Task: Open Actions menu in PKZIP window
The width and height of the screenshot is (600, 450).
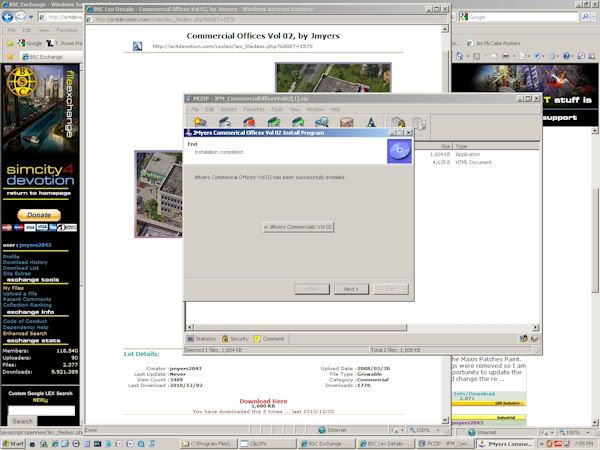Action: pyautogui.click(x=228, y=109)
